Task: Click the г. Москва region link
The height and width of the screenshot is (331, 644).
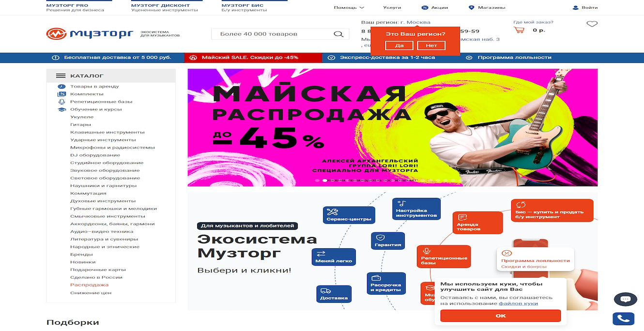Action: click(x=415, y=22)
